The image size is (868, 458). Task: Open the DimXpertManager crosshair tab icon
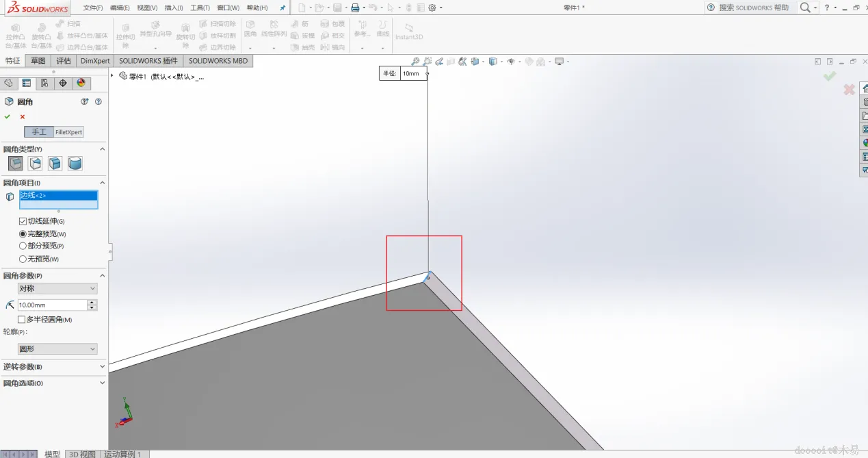tap(63, 83)
